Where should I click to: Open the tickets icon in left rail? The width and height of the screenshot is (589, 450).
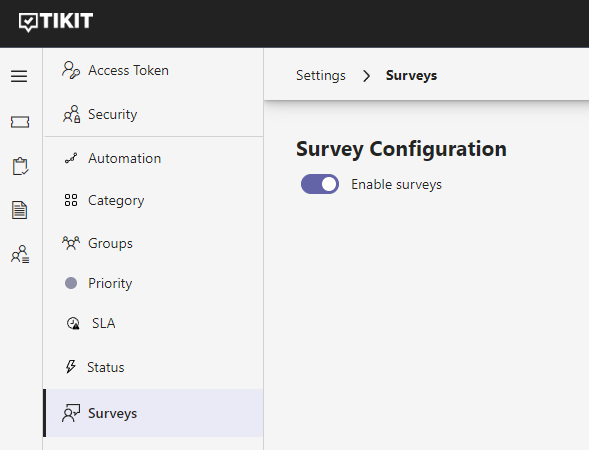pos(20,122)
